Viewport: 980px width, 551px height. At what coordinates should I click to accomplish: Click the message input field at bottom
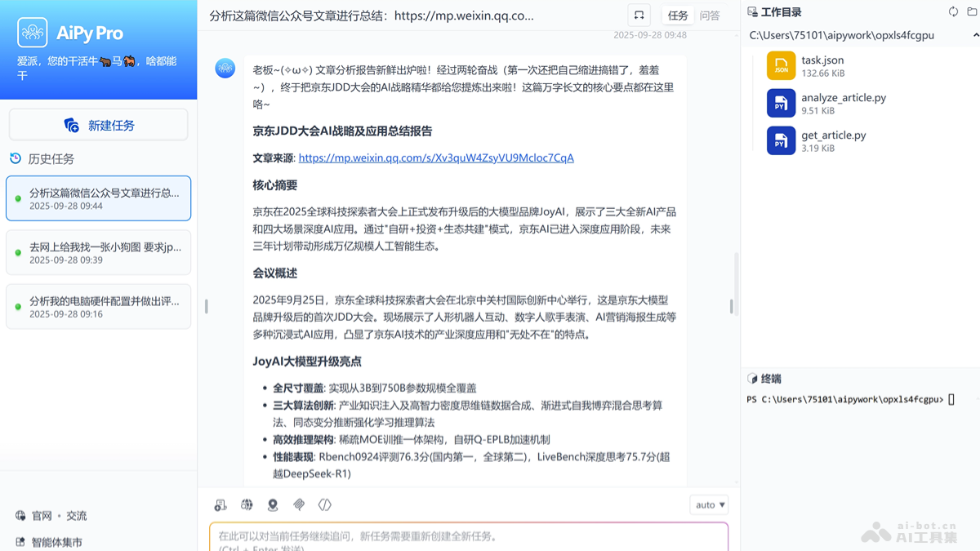pos(469,536)
